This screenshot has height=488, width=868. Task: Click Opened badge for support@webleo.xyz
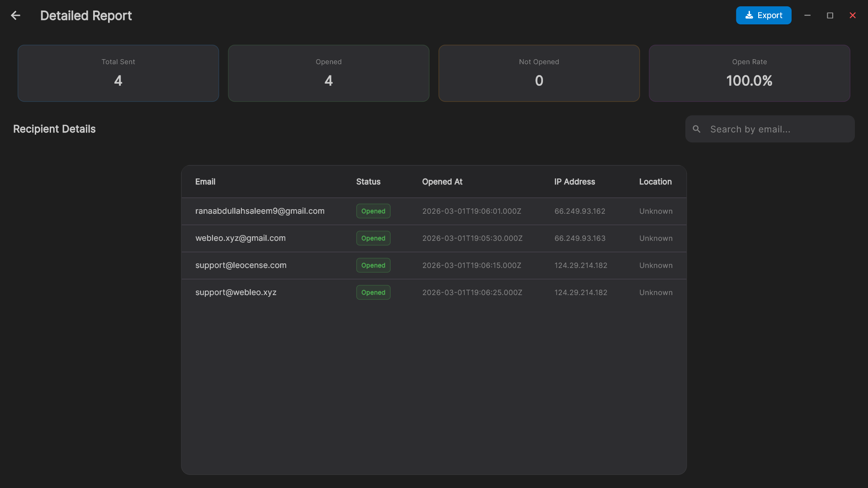(373, 292)
